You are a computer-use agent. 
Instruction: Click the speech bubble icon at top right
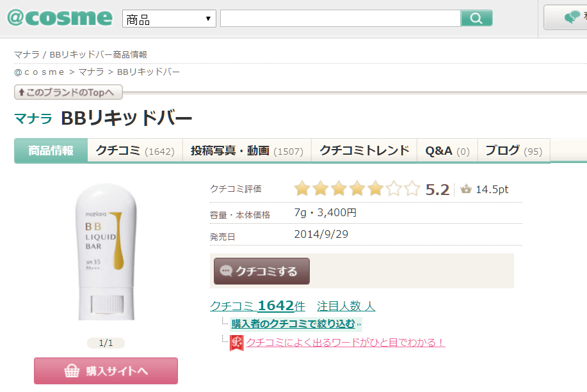point(572,17)
